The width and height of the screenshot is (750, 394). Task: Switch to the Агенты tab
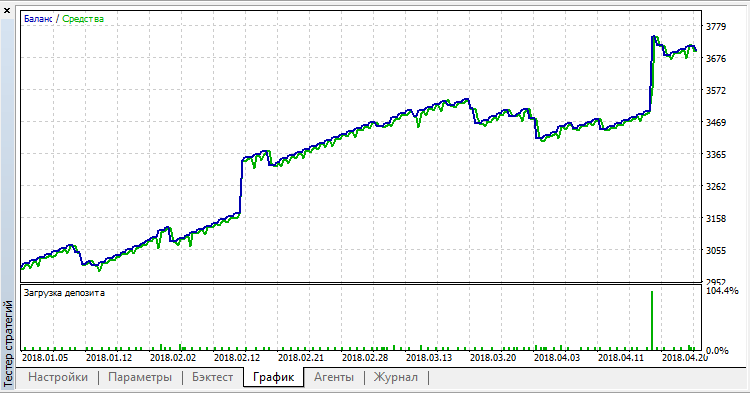coord(334,377)
